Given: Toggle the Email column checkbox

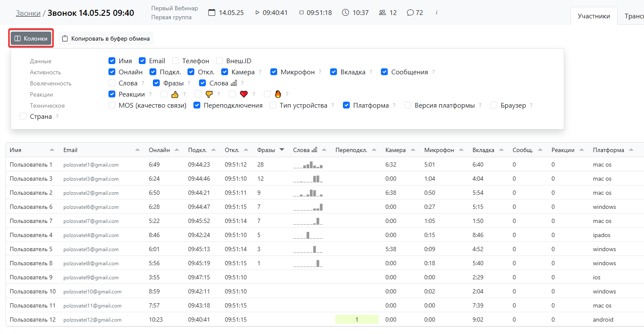Looking at the screenshot, I should pyautogui.click(x=142, y=61).
